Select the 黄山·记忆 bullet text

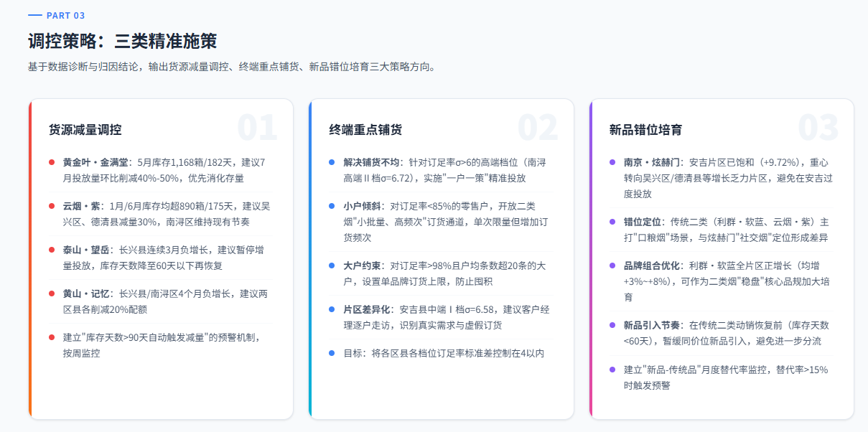point(165,301)
